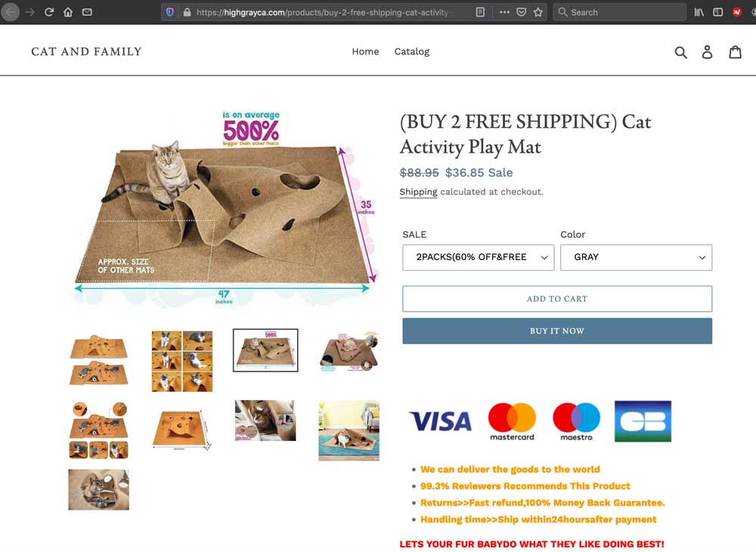Focus the browser Search field

click(619, 12)
